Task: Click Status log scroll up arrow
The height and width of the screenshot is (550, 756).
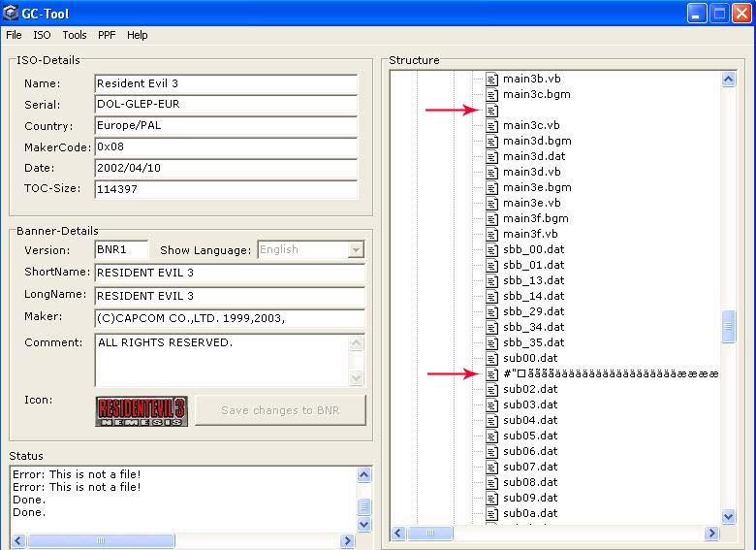Action: [x=364, y=475]
